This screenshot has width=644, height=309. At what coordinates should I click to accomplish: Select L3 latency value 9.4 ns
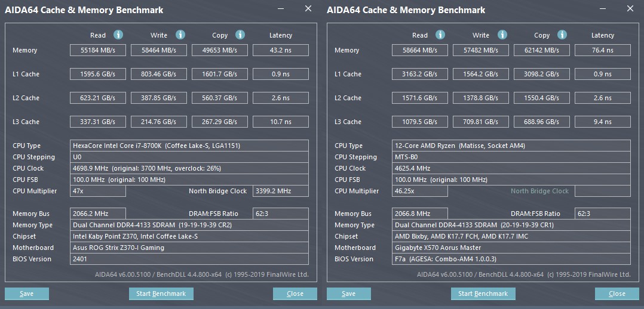[x=603, y=122]
